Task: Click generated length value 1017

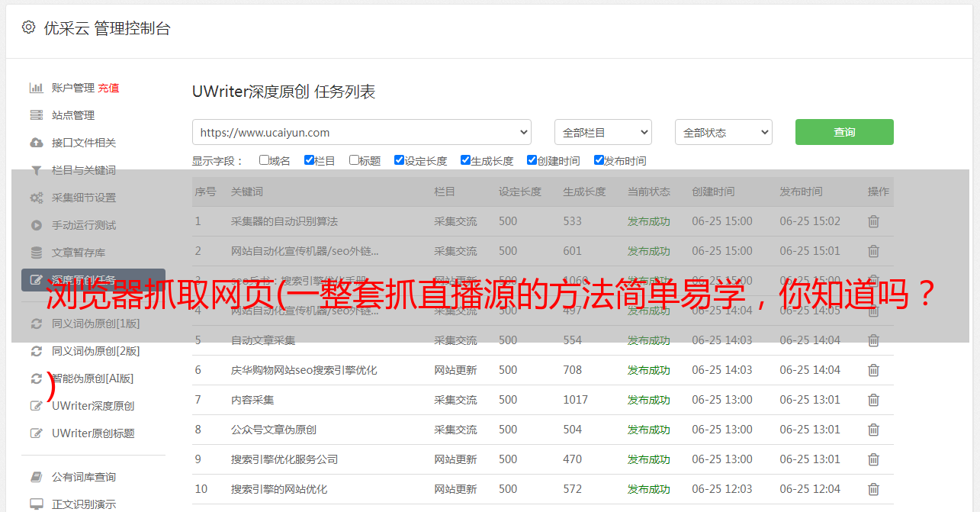Action: pyautogui.click(x=576, y=400)
